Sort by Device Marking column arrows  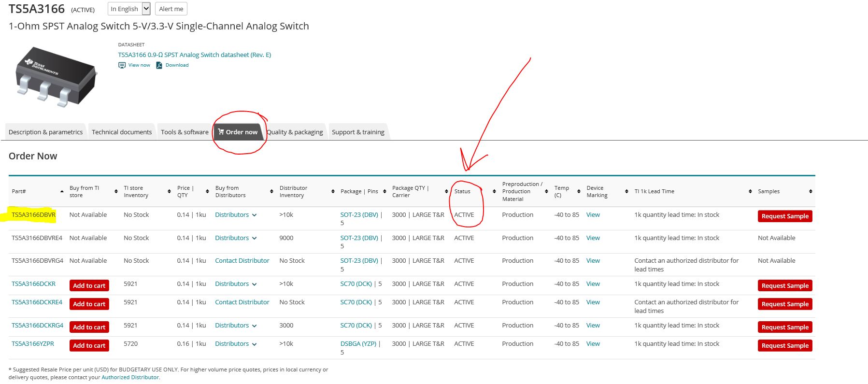click(626, 192)
